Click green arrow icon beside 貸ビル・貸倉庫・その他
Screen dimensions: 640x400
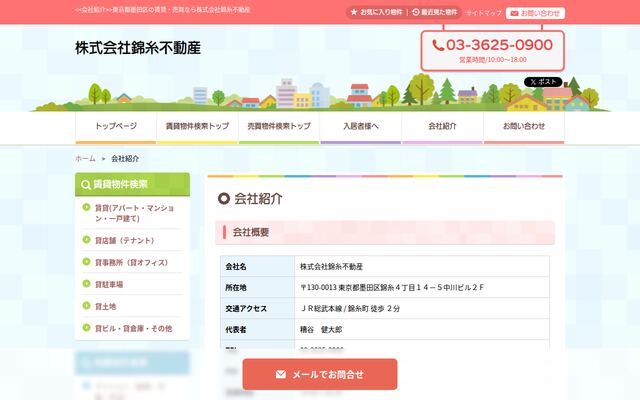(86, 328)
